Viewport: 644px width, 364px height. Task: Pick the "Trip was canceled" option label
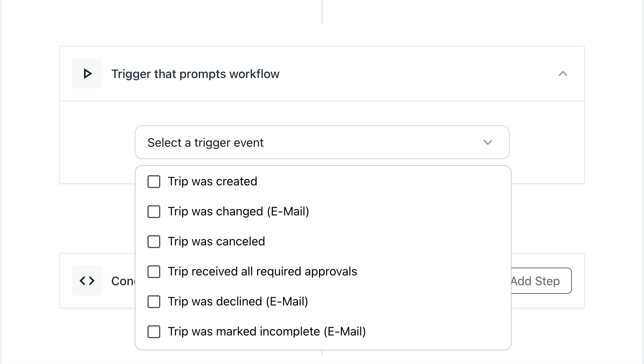click(x=216, y=242)
